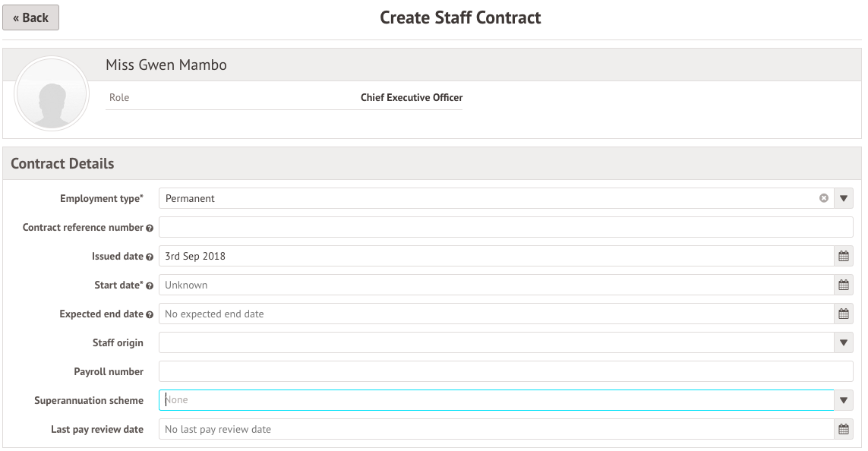Click the Last pay review date field
This screenshot has height=451, width=868.
496,430
